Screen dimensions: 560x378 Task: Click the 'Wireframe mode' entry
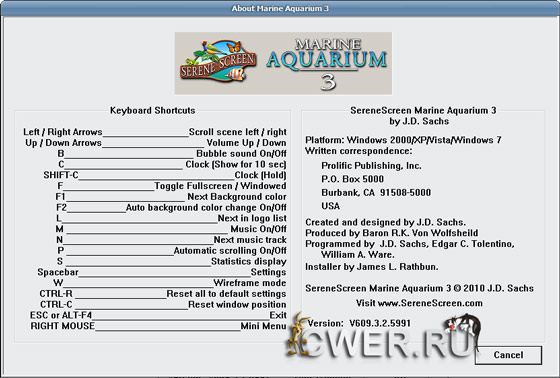coord(250,283)
